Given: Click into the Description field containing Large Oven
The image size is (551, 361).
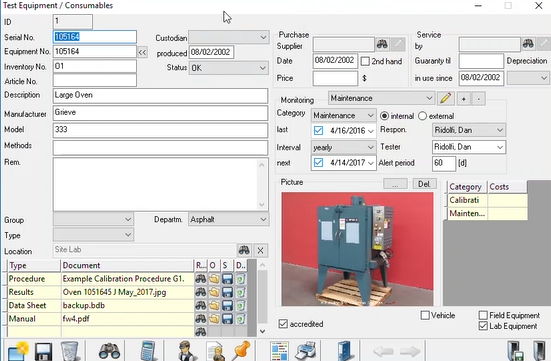Looking at the screenshot, I should 160,96.
